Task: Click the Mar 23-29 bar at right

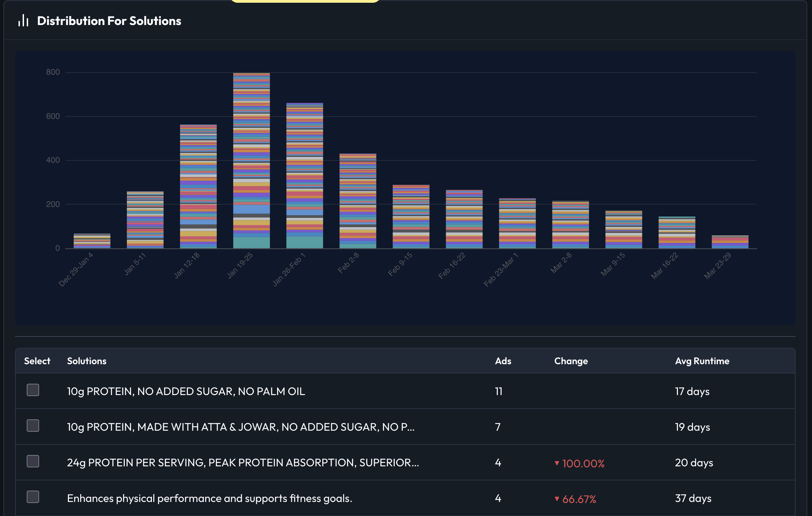Action: pos(730,242)
